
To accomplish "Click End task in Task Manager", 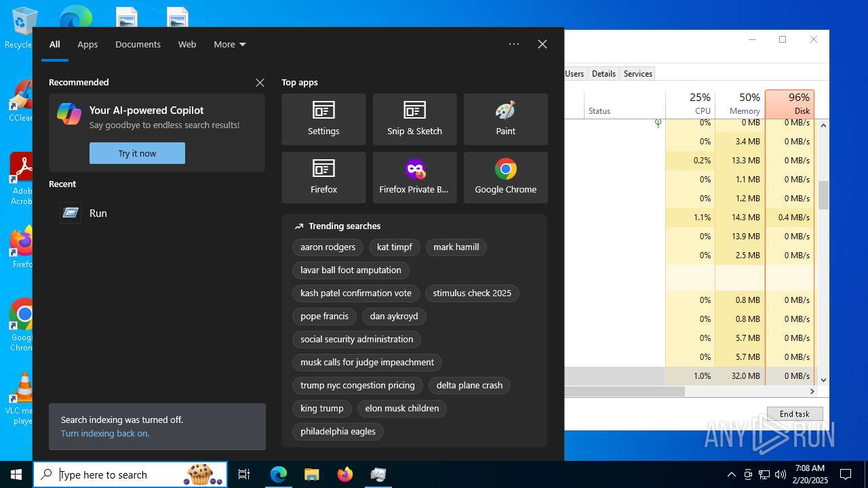I will pyautogui.click(x=795, y=413).
